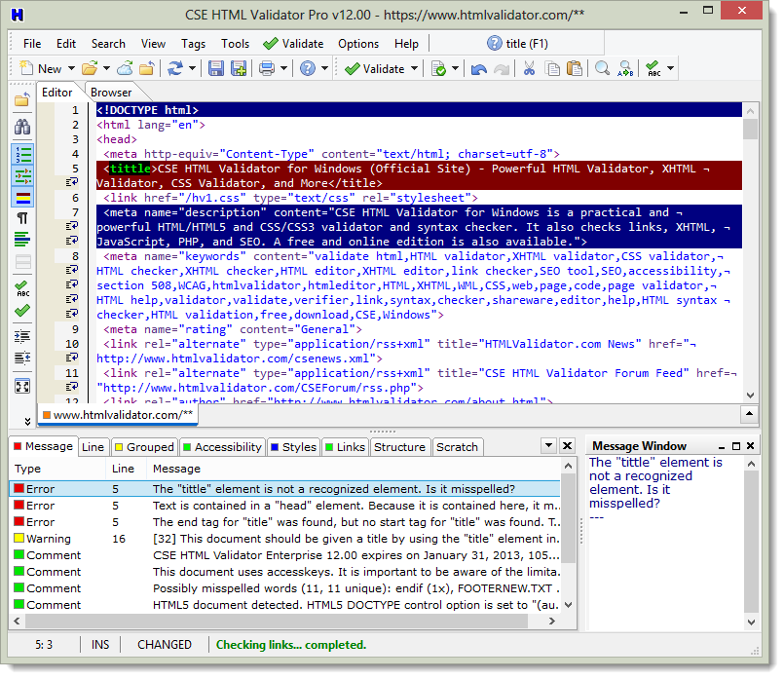This screenshot has height=679, width=784.
Task: Select the Find binoculars tool in sidebar
Action: point(20,127)
